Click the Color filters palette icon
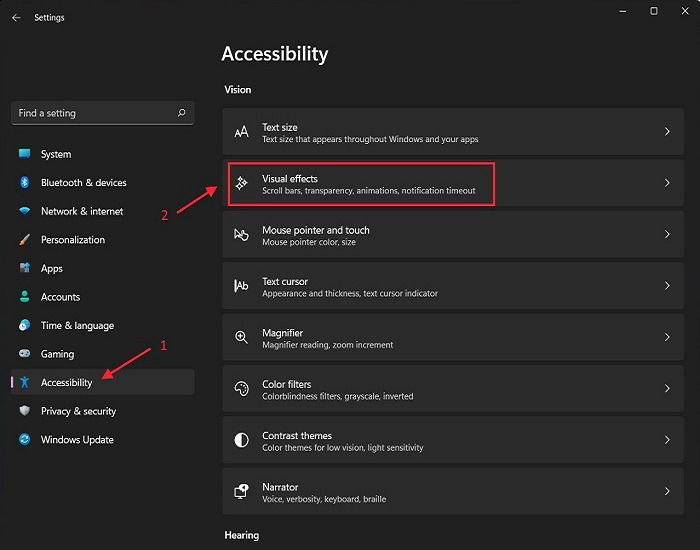Image resolution: width=700 pixels, height=550 pixels. click(242, 388)
